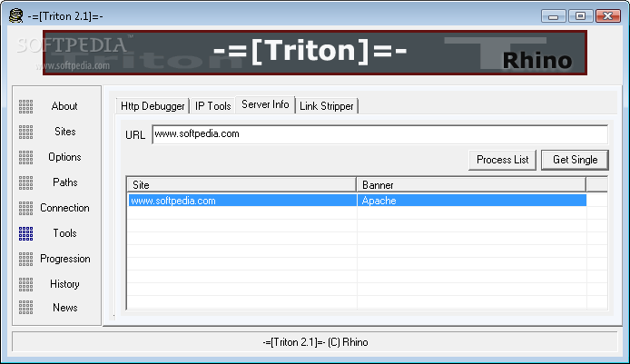Close the Triton window
This screenshot has width=630, height=364.
pos(608,16)
